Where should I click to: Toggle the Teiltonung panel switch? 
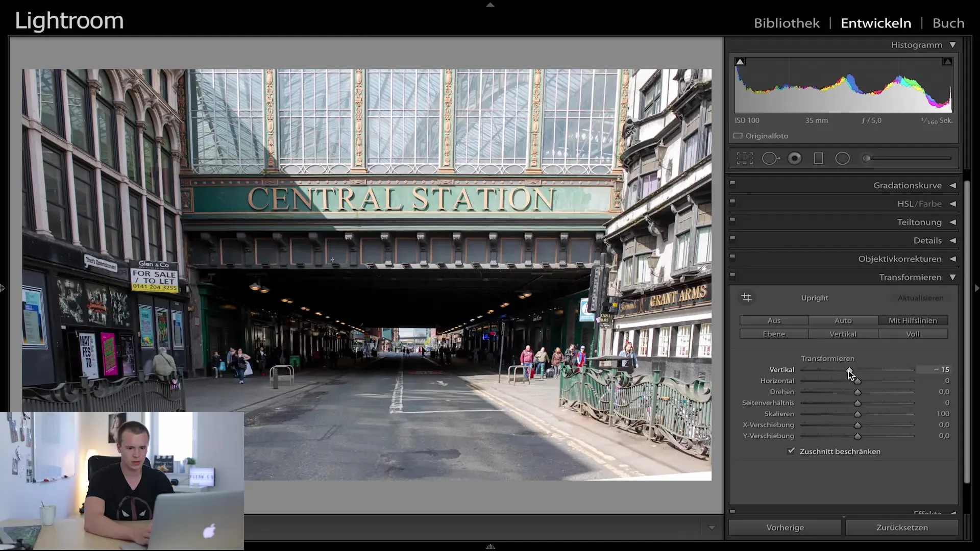coord(732,219)
